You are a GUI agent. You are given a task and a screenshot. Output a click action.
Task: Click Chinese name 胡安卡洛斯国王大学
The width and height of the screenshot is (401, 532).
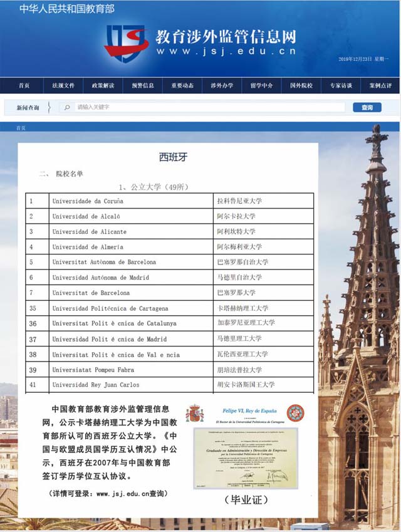coord(246,384)
